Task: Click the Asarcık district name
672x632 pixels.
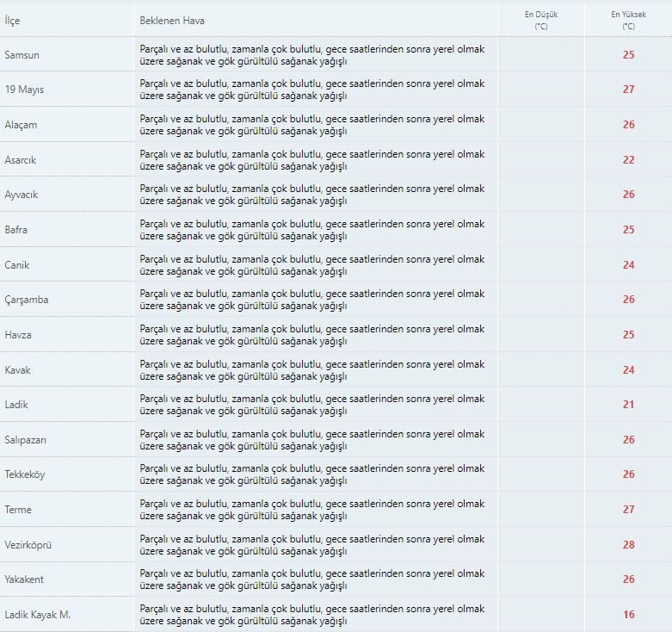Action: pos(21,160)
